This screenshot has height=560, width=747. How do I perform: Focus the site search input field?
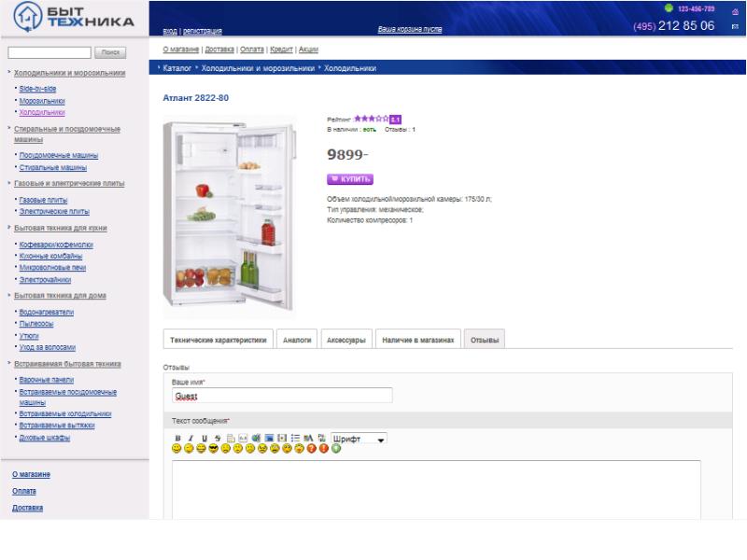pyautogui.click(x=49, y=52)
